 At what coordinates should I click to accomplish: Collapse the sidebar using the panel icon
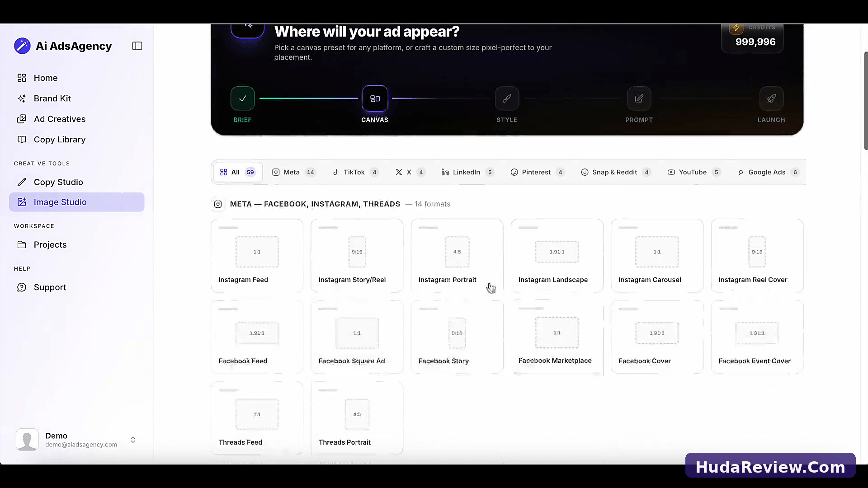pos(137,46)
